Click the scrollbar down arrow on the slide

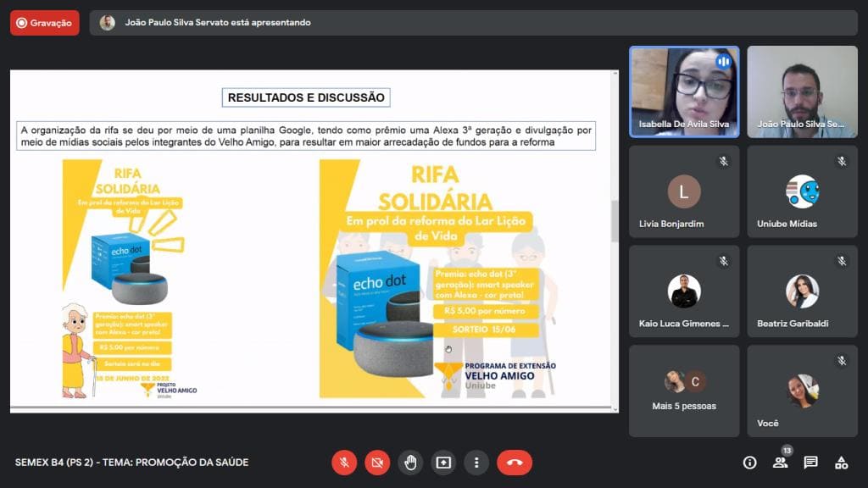point(615,409)
